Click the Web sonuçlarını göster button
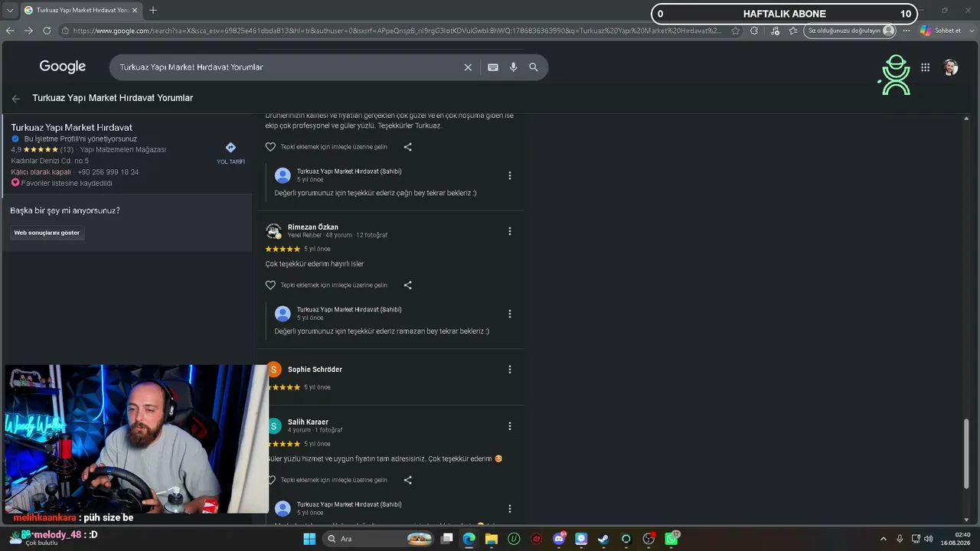Viewport: 980px width, 551px height. (47, 233)
